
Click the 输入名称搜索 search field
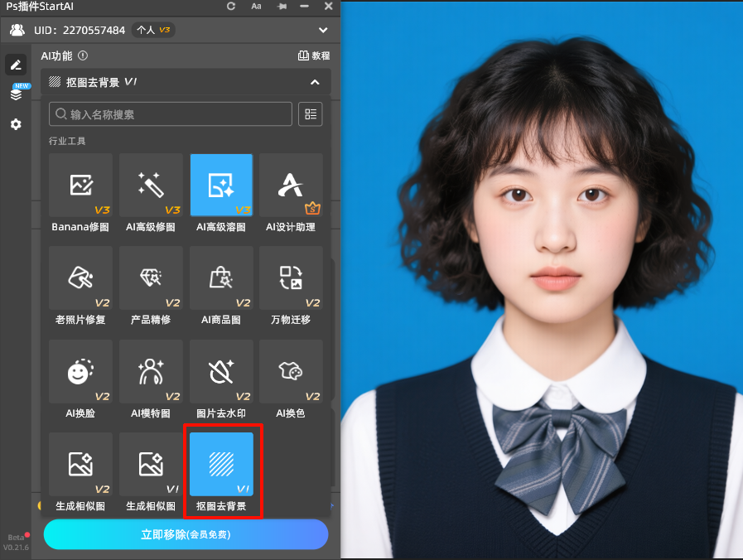[x=170, y=114]
